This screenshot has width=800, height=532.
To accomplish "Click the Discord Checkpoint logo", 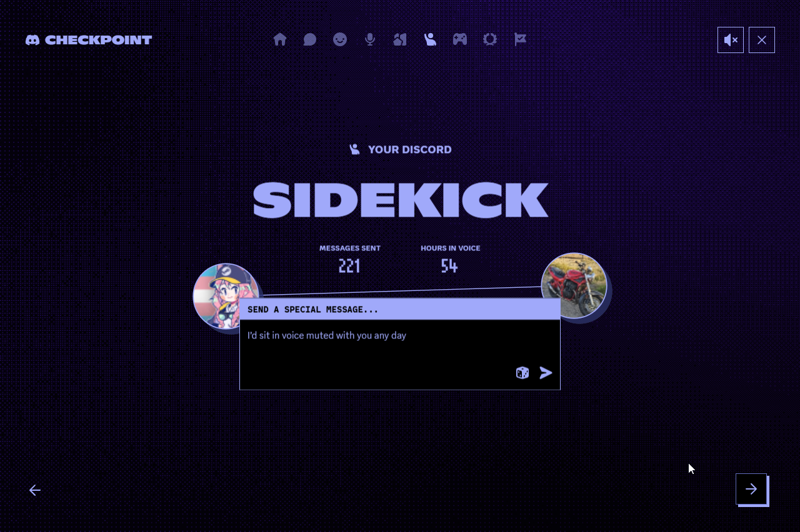I will [x=89, y=40].
